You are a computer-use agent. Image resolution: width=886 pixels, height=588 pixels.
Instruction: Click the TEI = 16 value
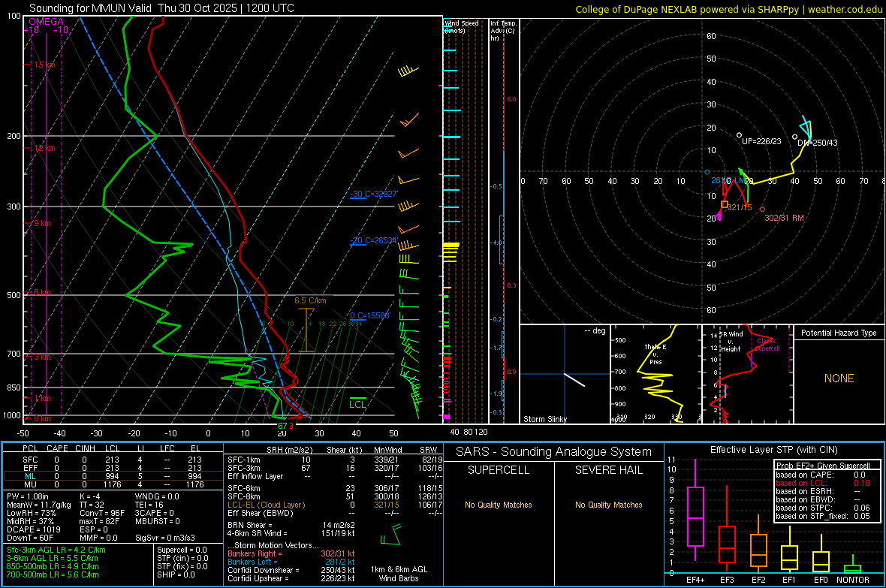coord(149,505)
